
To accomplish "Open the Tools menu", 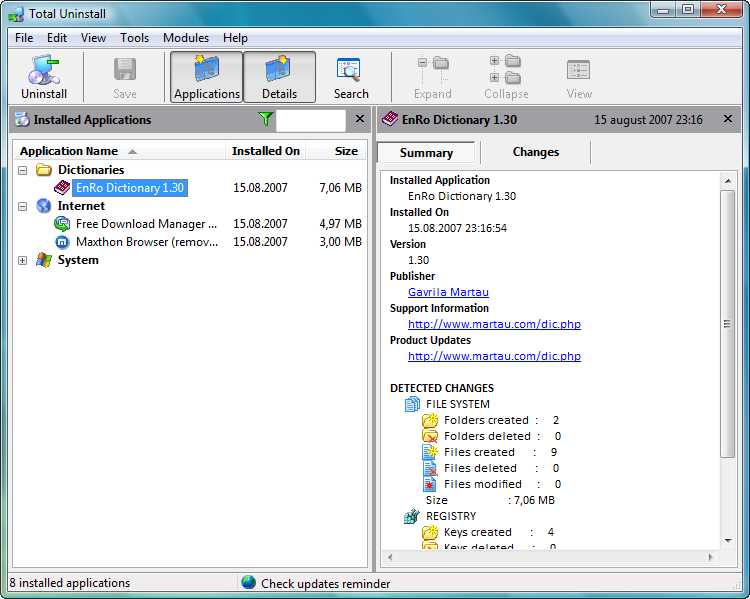I will (134, 38).
